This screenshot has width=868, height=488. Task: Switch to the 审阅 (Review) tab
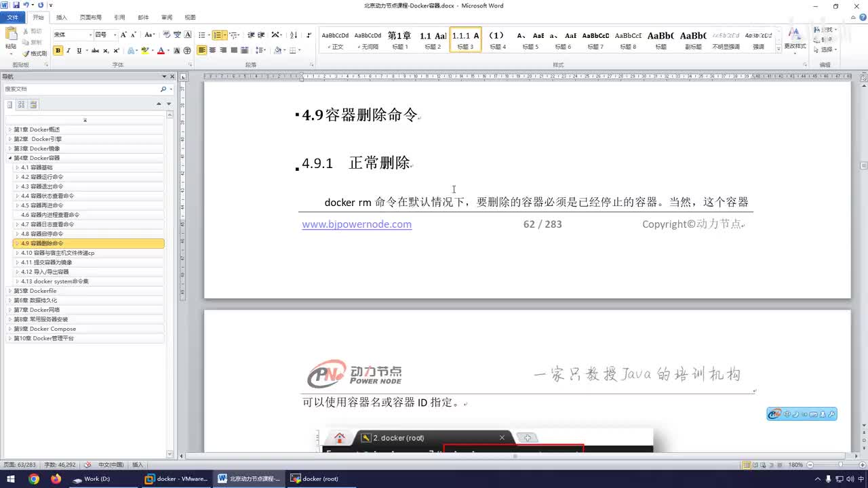pyautogui.click(x=166, y=18)
